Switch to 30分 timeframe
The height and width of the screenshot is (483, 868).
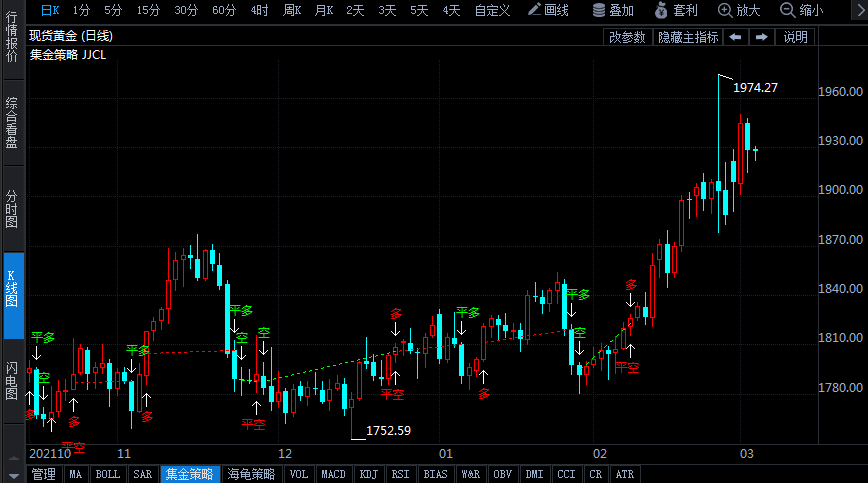click(x=185, y=10)
